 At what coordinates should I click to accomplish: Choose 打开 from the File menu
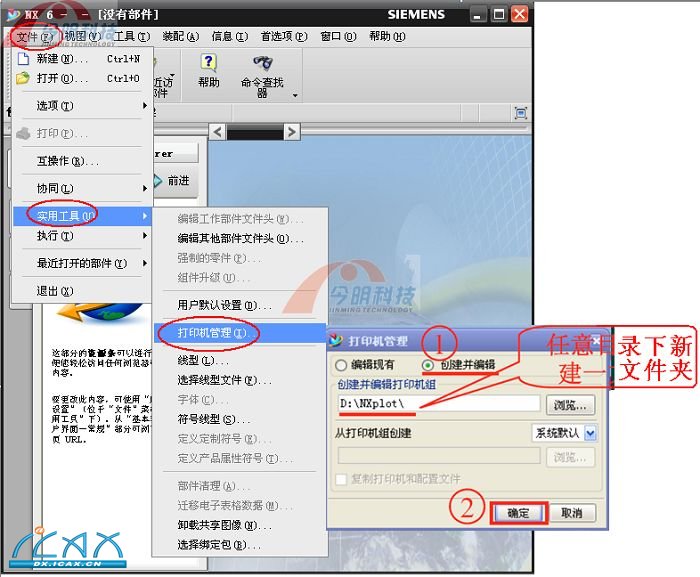83,79
